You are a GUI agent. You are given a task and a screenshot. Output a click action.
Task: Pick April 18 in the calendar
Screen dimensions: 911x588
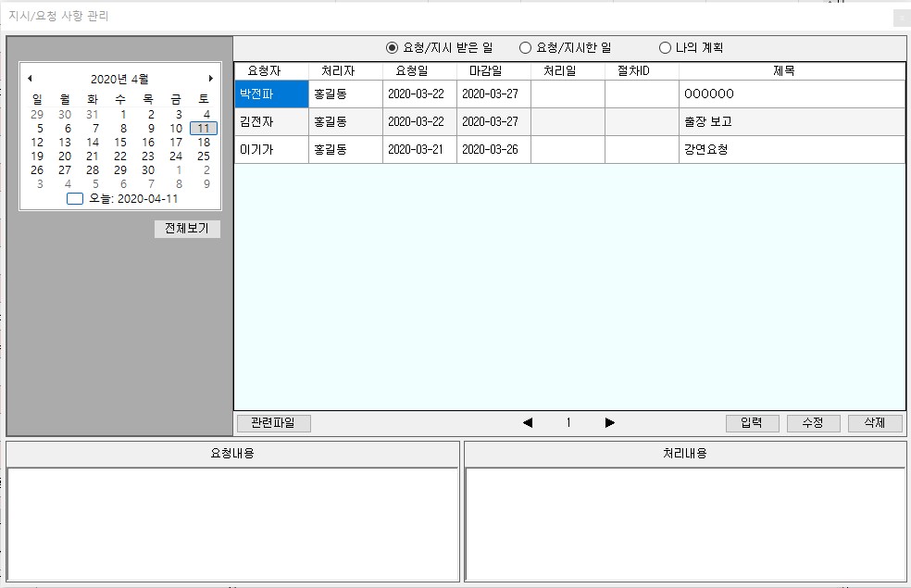coord(204,143)
